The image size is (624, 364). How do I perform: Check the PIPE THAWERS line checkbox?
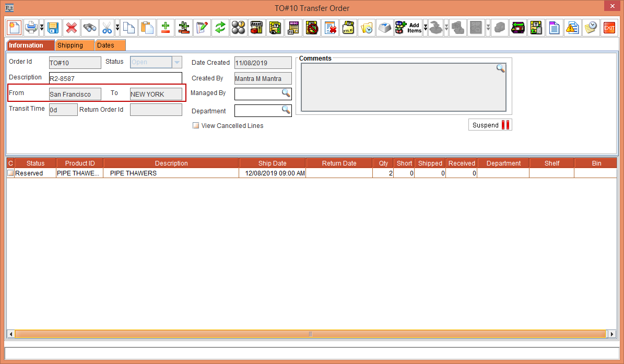point(9,173)
